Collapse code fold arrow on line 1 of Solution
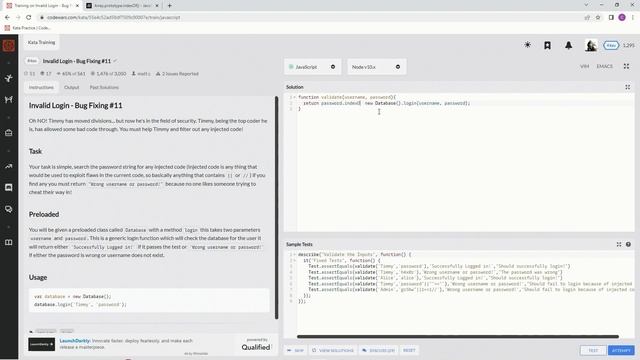Viewport: 640px width, 360px height. 294,98
